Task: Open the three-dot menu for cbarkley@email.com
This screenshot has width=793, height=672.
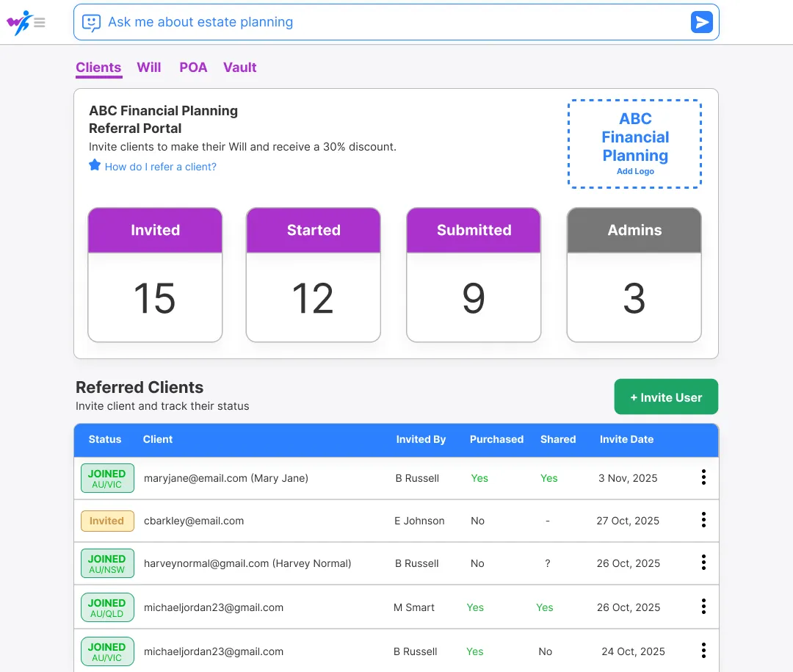Action: [x=703, y=521]
